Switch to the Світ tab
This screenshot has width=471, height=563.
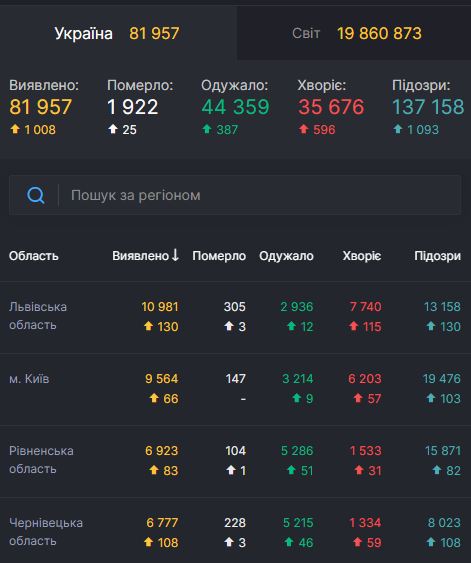coord(354,33)
